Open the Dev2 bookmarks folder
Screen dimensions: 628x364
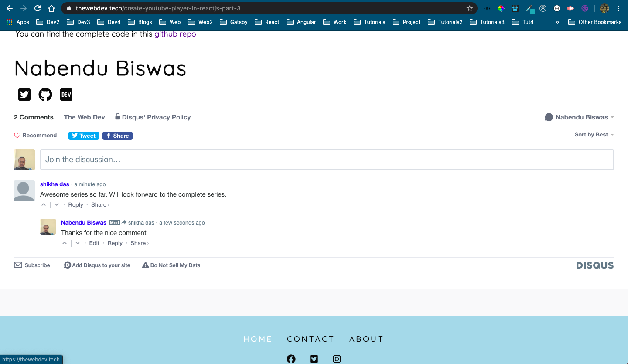(x=48, y=22)
